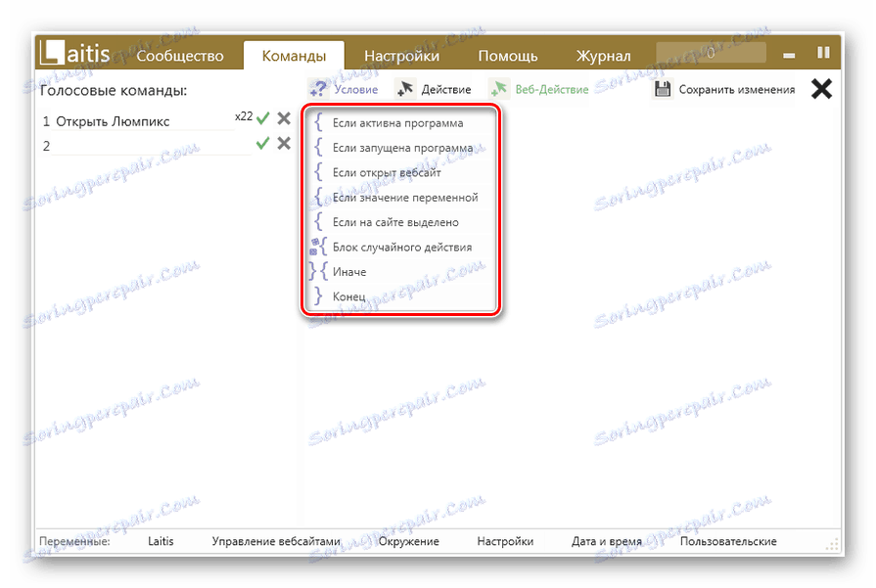Click the volume level indicator showing 0
Screen dimensions: 876x588
point(711,53)
